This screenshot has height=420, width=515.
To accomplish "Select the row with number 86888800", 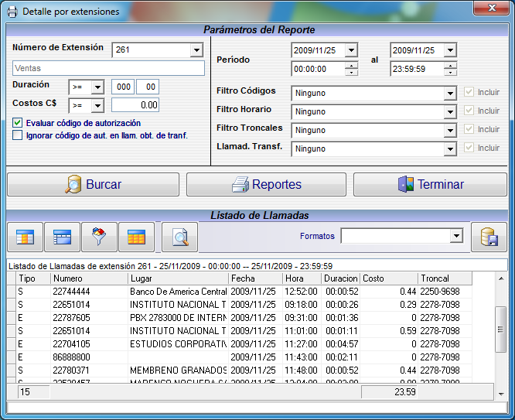I will click(240, 357).
